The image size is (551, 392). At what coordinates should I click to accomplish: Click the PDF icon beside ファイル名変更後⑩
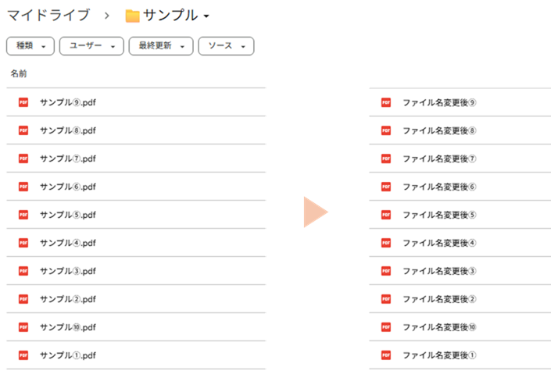386,327
